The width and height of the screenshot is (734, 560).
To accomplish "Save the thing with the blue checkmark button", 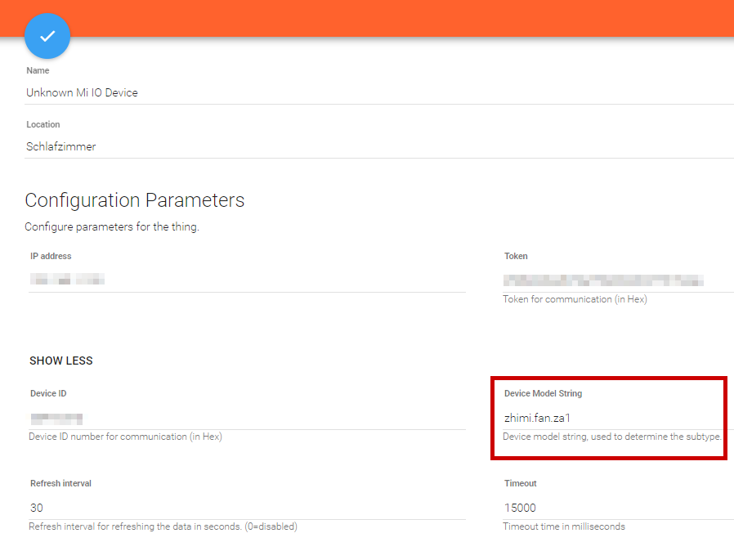I will (47, 36).
